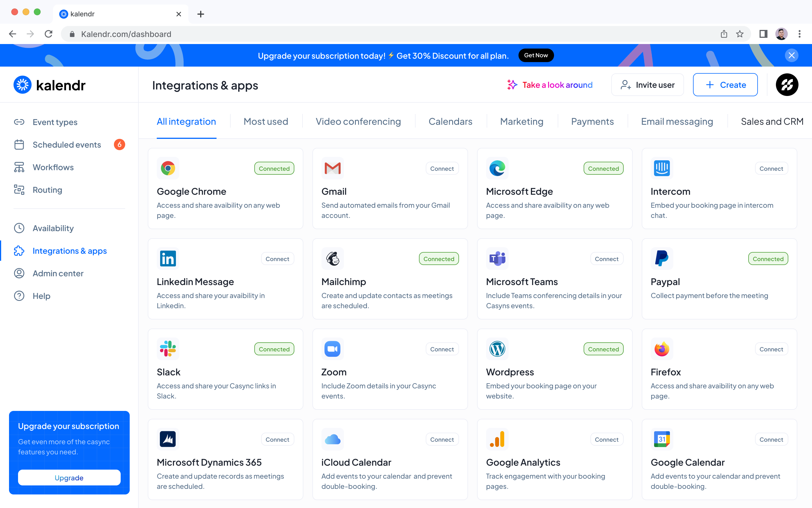Click Take a look around link
This screenshot has width=812, height=508.
point(550,85)
